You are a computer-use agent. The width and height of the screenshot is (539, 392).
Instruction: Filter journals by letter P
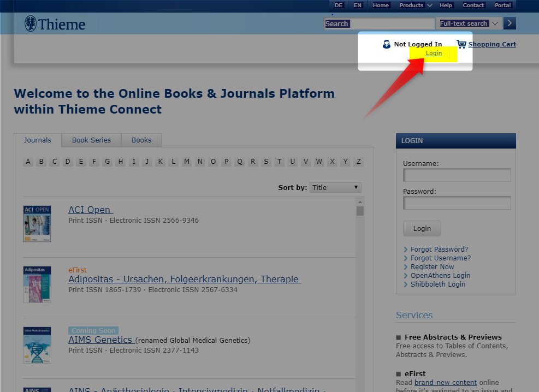tap(227, 162)
